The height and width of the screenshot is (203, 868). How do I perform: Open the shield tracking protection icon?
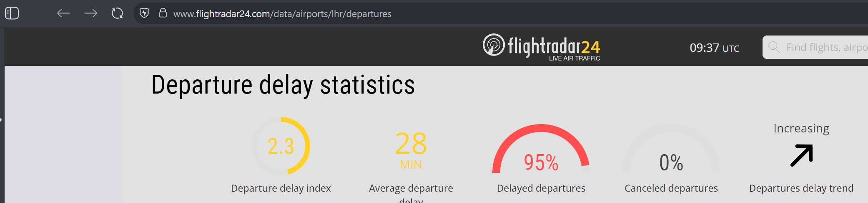(x=144, y=13)
